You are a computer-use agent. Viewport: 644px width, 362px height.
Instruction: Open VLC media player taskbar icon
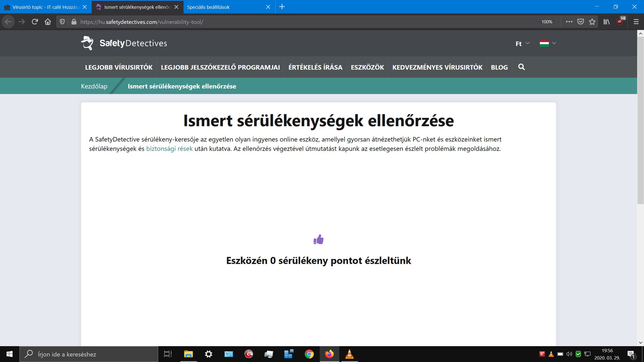350,354
